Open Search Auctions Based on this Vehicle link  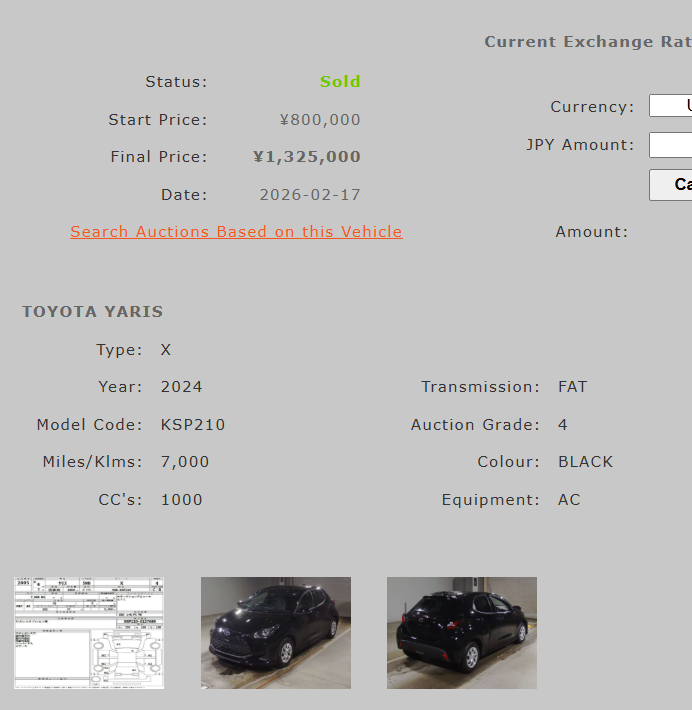tap(236, 232)
